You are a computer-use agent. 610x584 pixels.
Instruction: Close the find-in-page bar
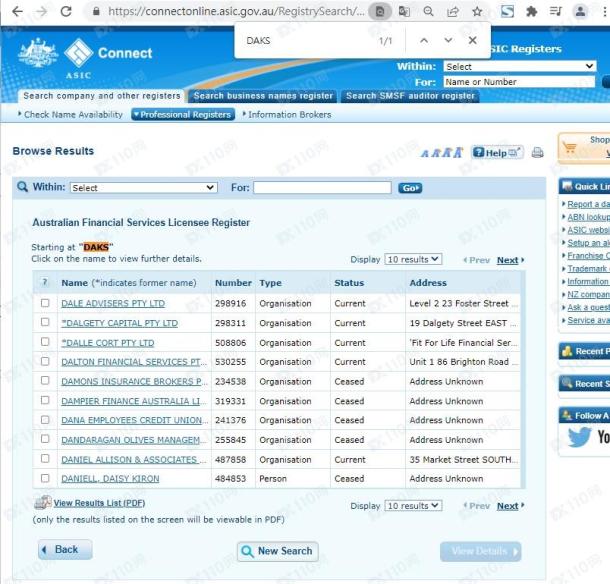[472, 41]
